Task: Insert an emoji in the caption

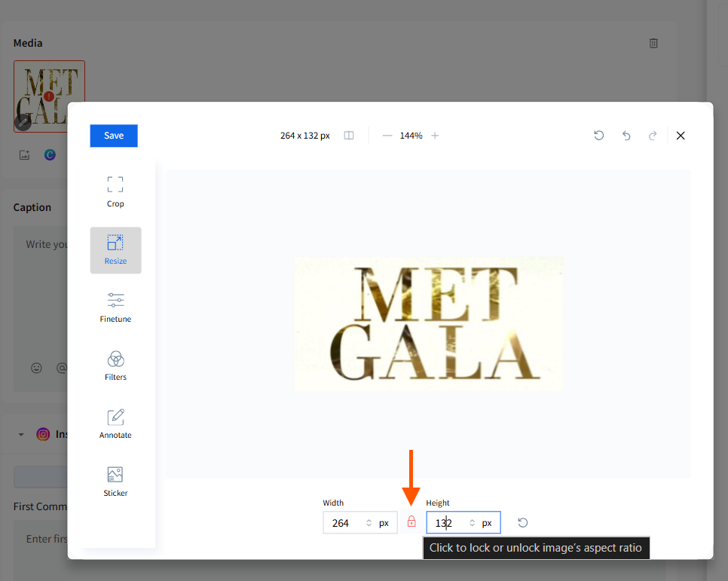Action: coord(36,368)
